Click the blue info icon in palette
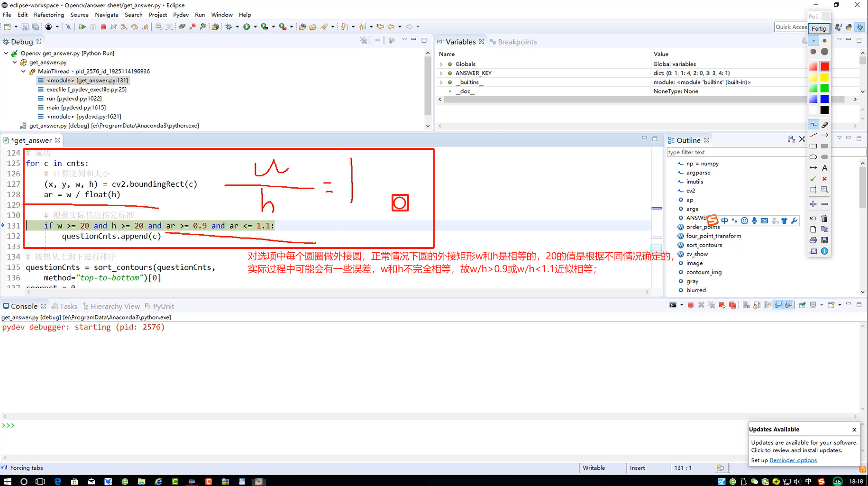 click(824, 251)
